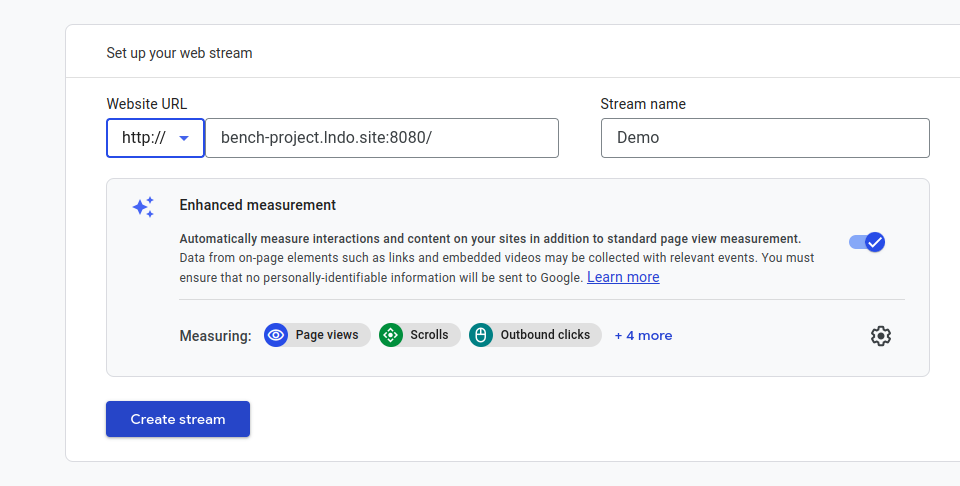Click the Website URL field label
The width and height of the screenshot is (960, 486).
click(x=146, y=104)
